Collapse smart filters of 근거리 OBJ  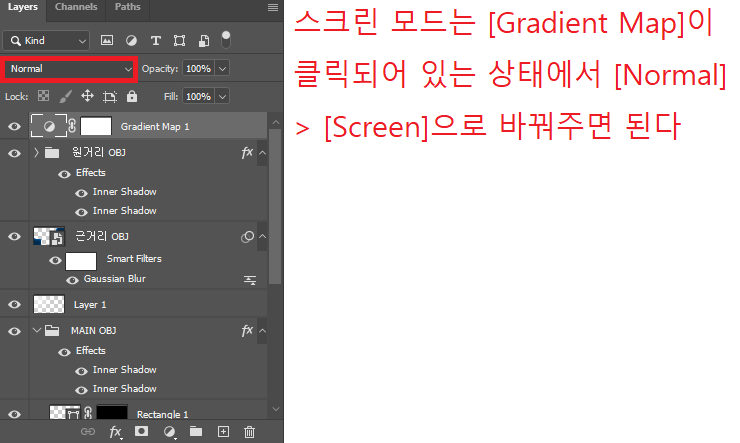point(262,236)
